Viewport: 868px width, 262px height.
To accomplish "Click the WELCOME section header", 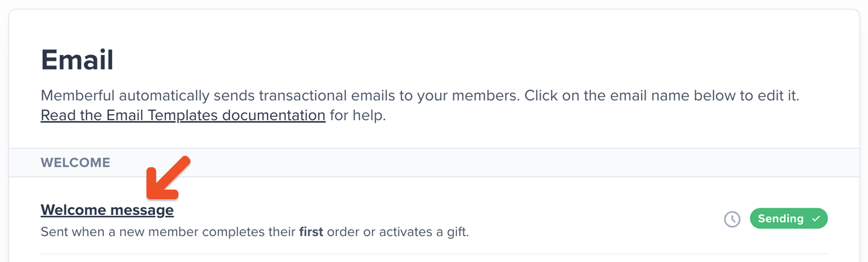I will click(x=75, y=163).
